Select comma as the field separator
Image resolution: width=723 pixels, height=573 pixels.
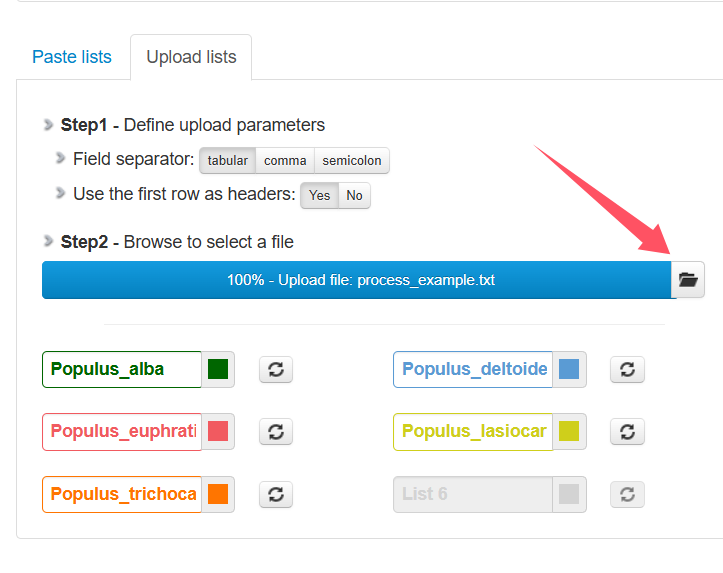285,160
